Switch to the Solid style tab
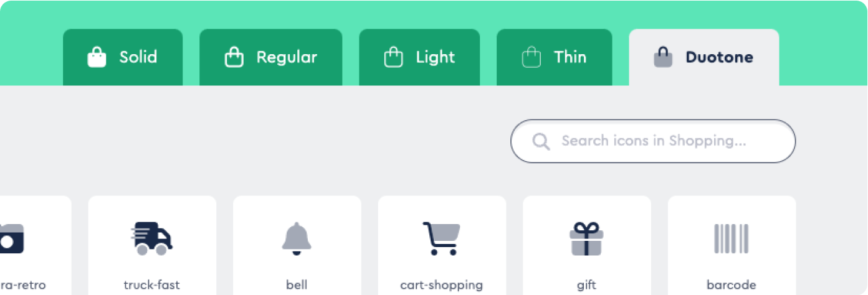 pyautogui.click(x=123, y=57)
